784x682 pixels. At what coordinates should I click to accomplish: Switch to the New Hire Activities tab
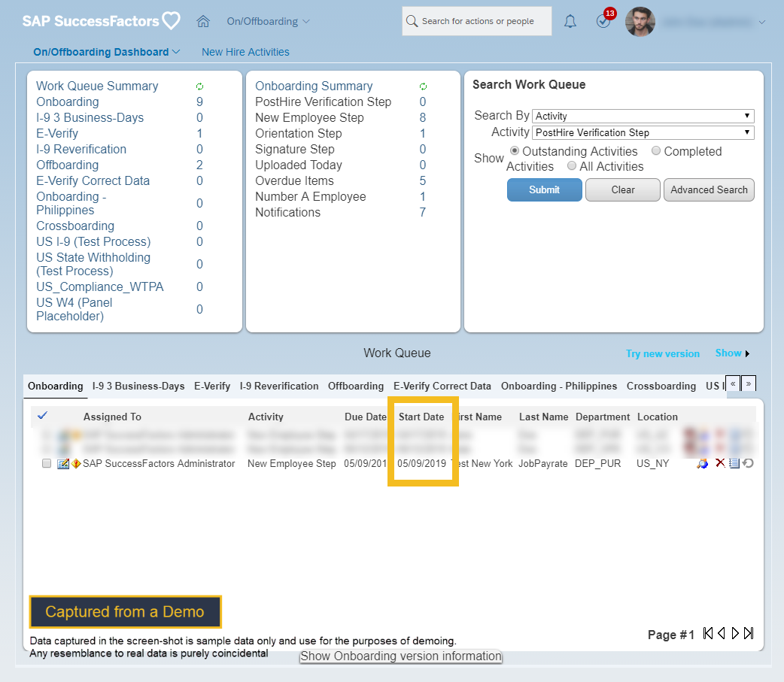[x=245, y=52]
